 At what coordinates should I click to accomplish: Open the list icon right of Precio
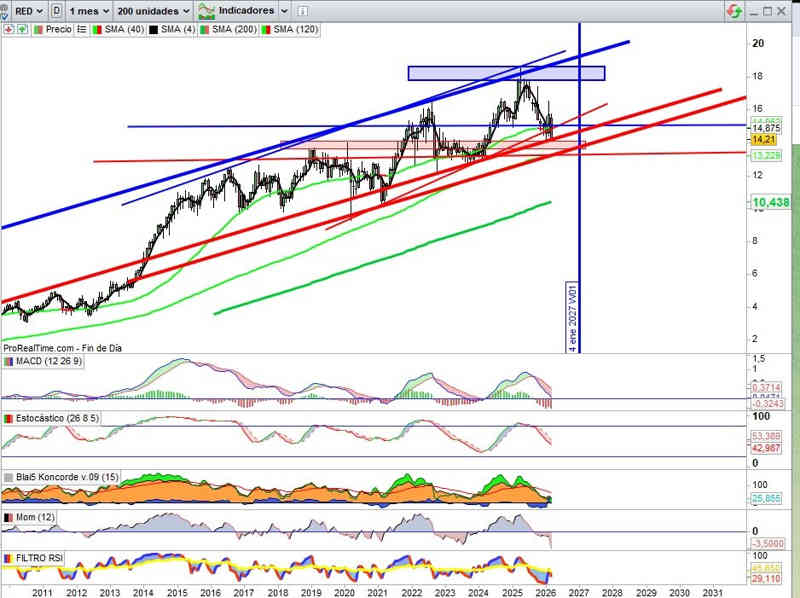[80, 30]
